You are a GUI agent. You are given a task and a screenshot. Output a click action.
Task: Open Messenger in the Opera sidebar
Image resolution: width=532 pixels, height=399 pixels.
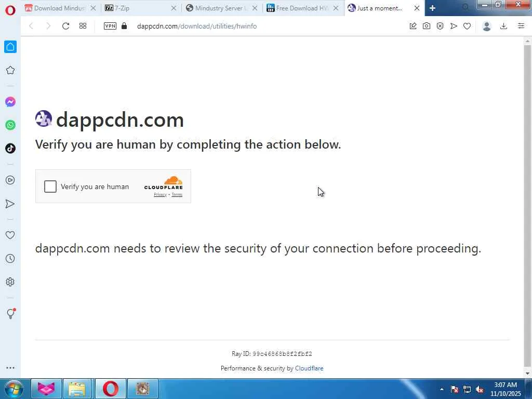[x=10, y=102]
